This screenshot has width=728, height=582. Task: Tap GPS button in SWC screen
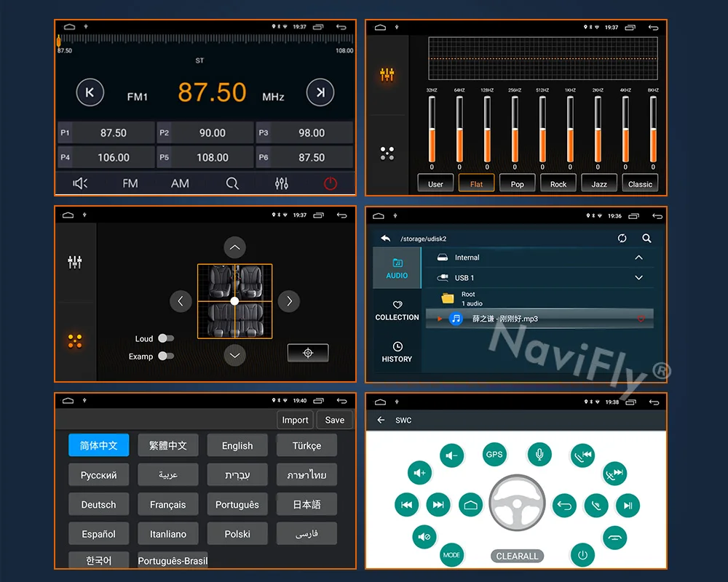[494, 455]
